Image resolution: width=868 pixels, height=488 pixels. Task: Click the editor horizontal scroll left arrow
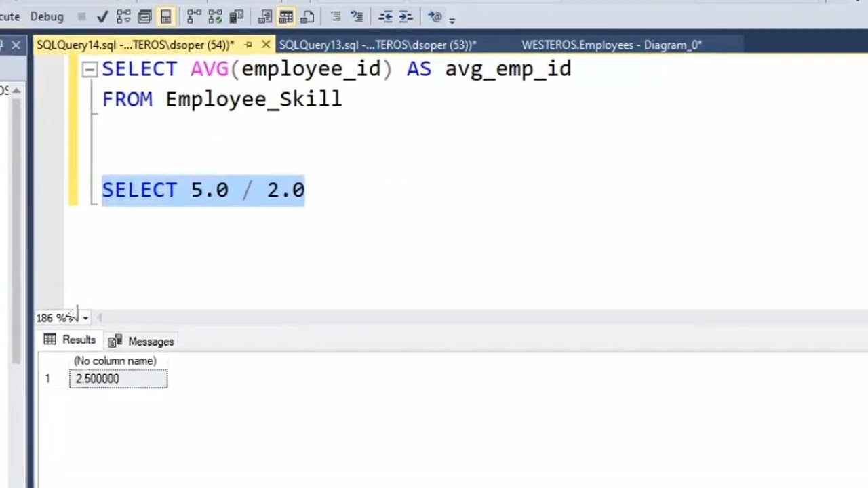pyautogui.click(x=100, y=317)
